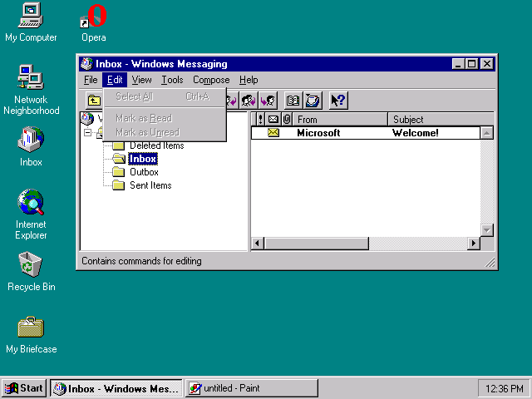Click the paperclip Attachment column header
The height and width of the screenshot is (399, 532).
click(287, 120)
